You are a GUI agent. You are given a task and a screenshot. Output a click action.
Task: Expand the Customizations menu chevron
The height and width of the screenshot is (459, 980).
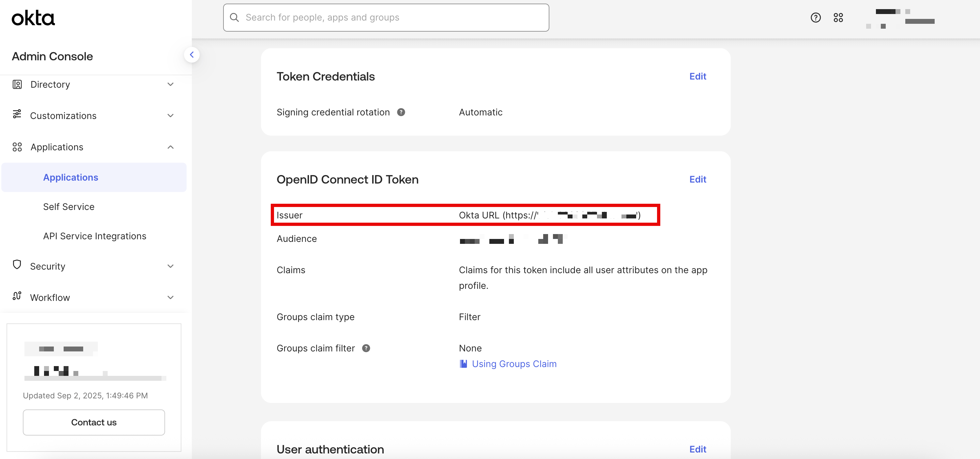pyautogui.click(x=170, y=115)
